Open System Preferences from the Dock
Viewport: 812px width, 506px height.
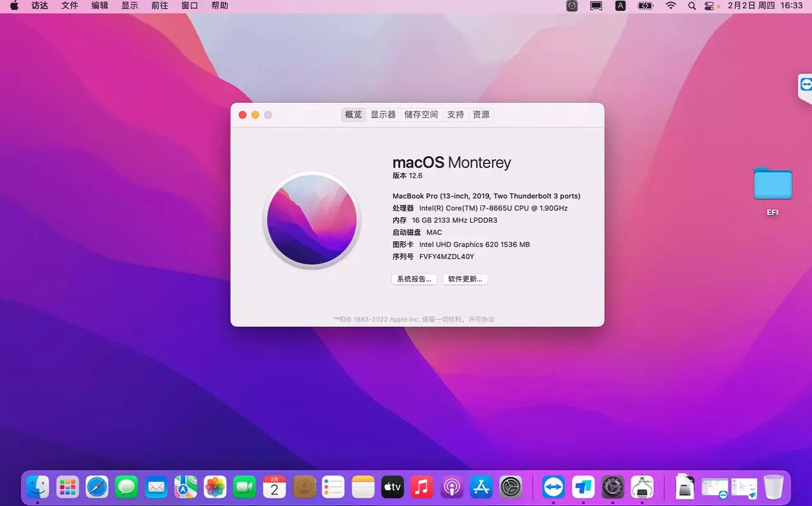point(509,487)
